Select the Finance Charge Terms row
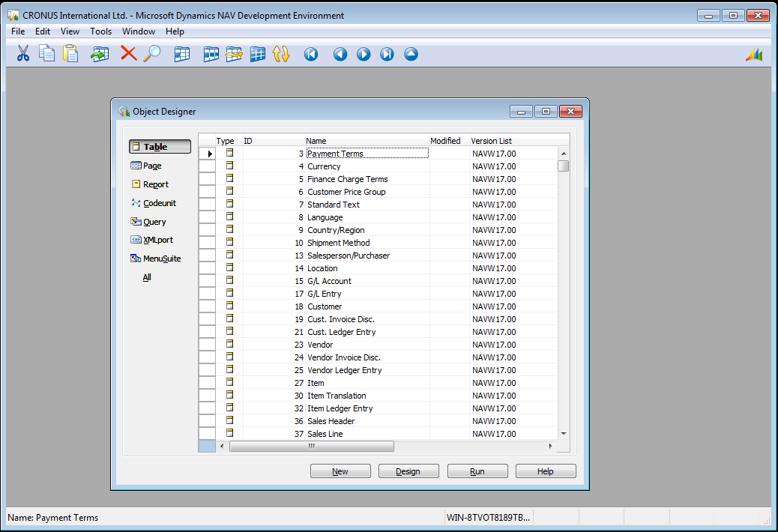778x532 pixels. 378,179
